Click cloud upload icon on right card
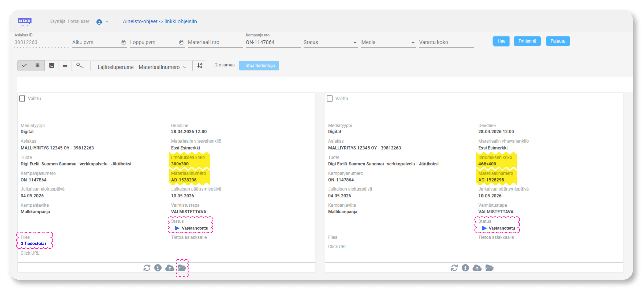644x291 pixels. (x=477, y=268)
